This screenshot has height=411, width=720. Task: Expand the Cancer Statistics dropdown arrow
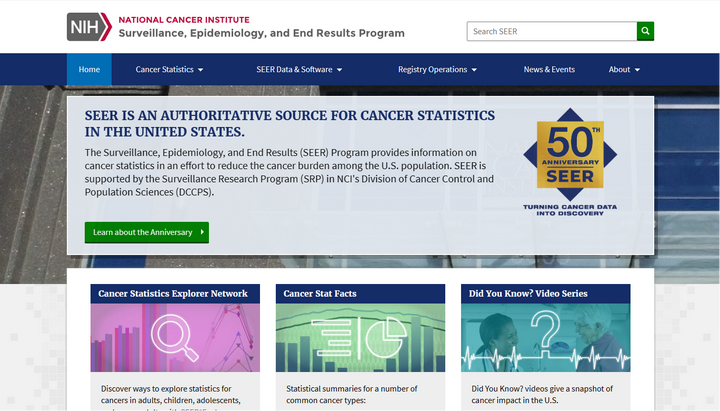(201, 70)
